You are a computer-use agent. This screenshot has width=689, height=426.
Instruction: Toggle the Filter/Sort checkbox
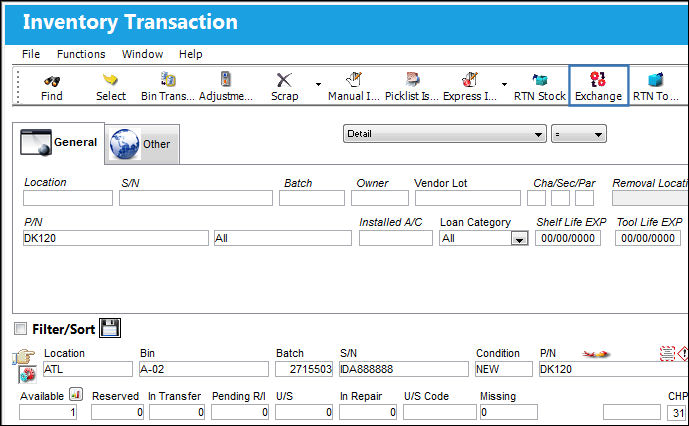(20, 328)
